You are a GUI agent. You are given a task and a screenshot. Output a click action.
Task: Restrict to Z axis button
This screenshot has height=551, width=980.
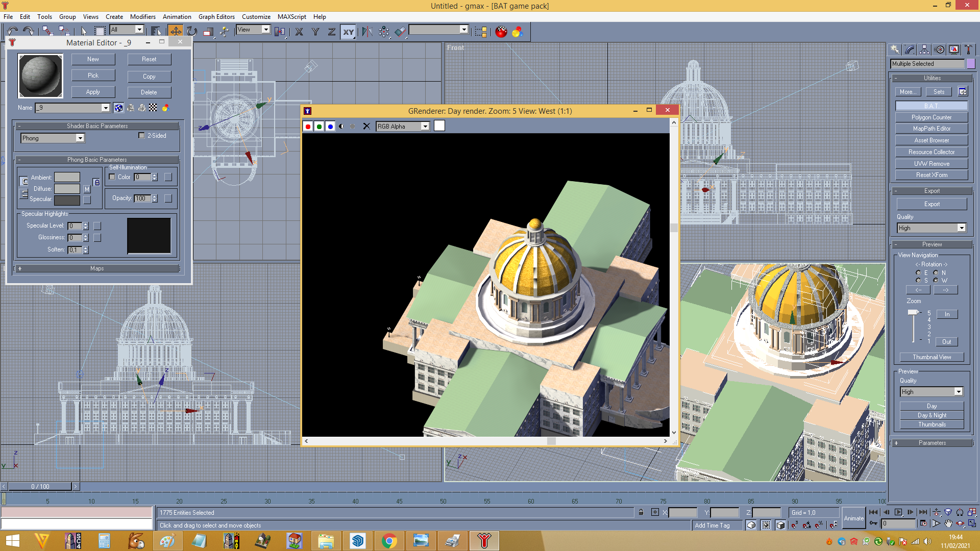point(332,32)
